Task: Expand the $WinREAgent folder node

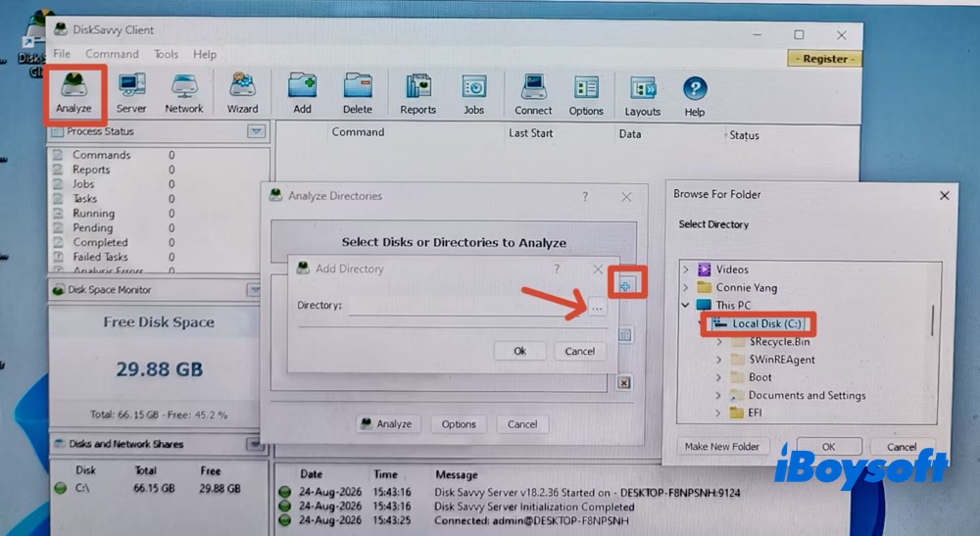Action: point(718,360)
